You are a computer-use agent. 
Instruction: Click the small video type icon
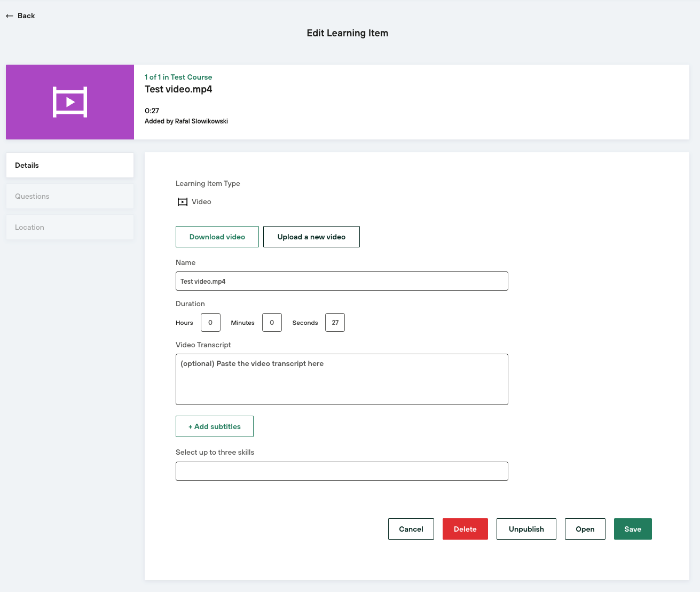coord(183,202)
